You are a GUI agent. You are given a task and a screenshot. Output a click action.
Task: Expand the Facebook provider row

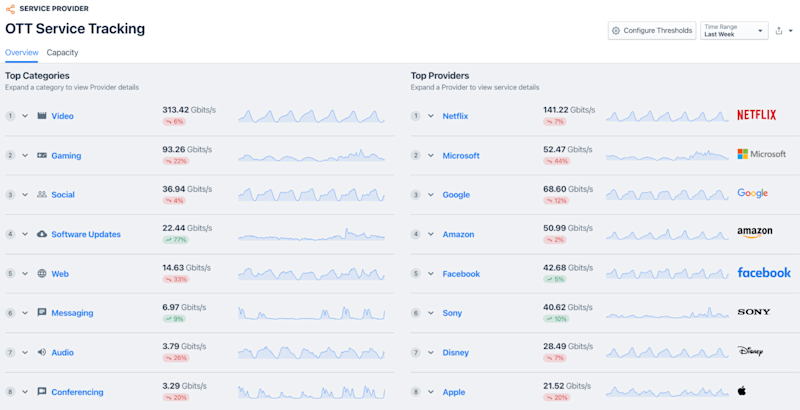[x=431, y=273]
